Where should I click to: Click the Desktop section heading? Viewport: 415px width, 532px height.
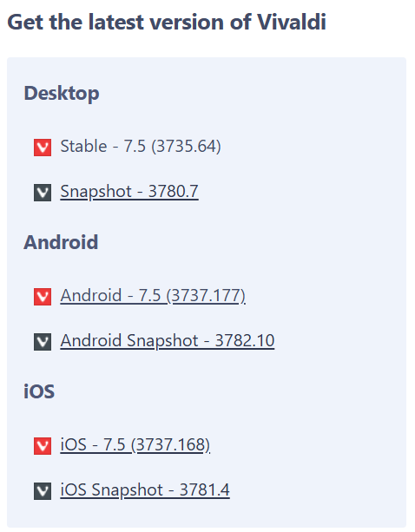pyautogui.click(x=62, y=94)
